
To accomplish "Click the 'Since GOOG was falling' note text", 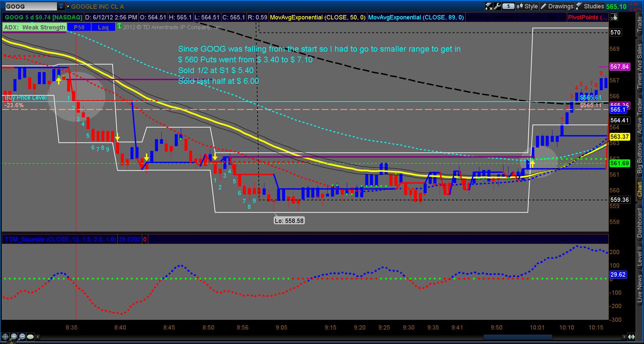I will click(319, 49).
